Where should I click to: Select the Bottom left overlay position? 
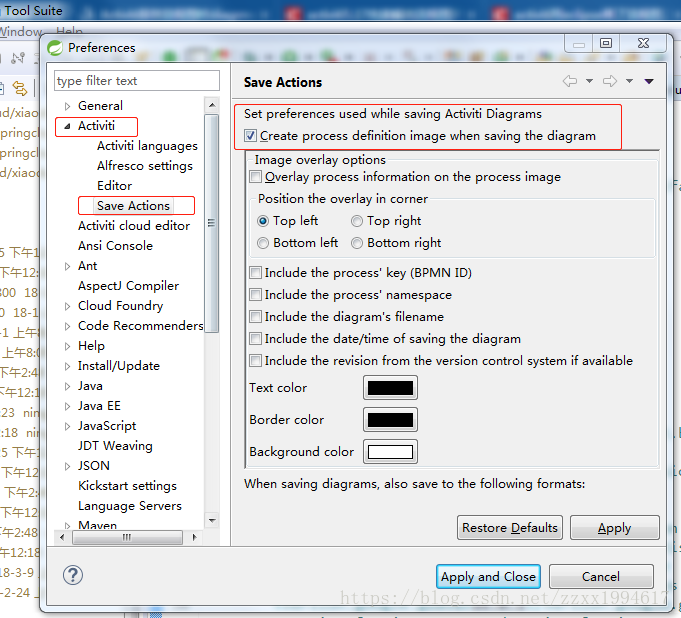click(x=263, y=243)
